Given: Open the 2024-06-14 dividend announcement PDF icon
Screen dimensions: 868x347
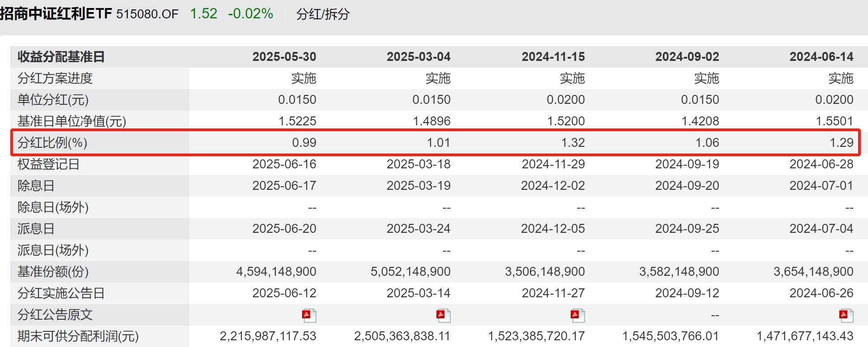Looking at the screenshot, I should 846,315.
